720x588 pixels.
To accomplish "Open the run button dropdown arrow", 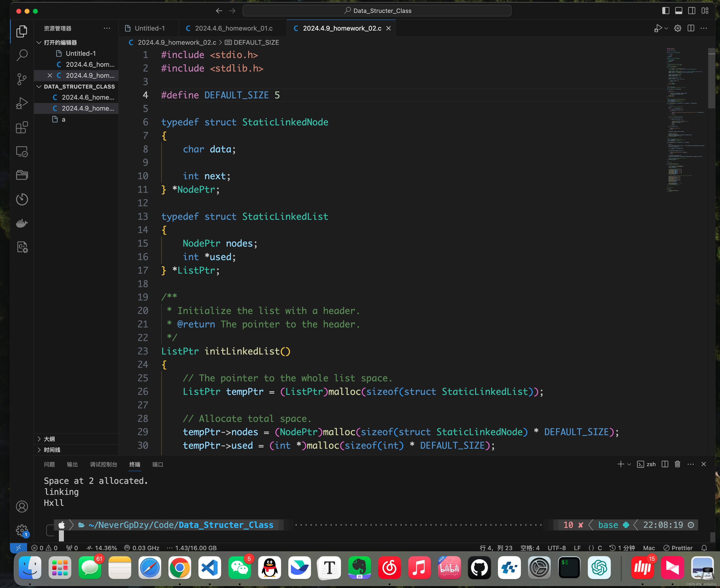I will pos(667,28).
